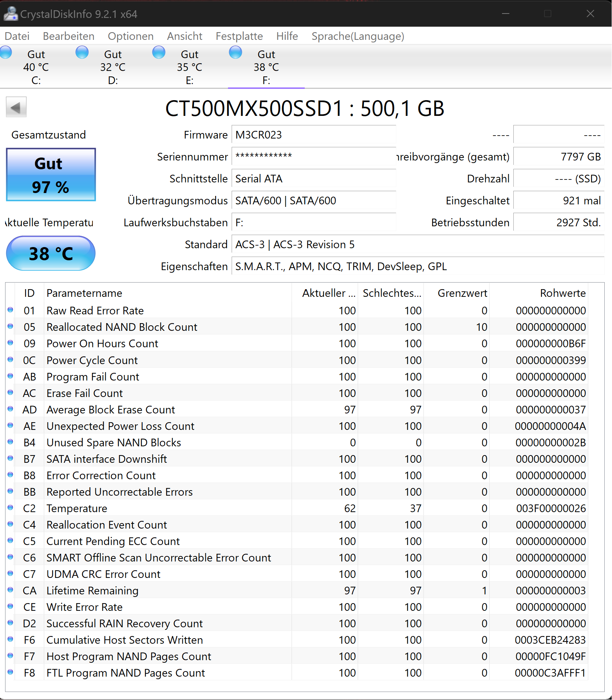Open the Sprache(Language) menu

coord(358,36)
